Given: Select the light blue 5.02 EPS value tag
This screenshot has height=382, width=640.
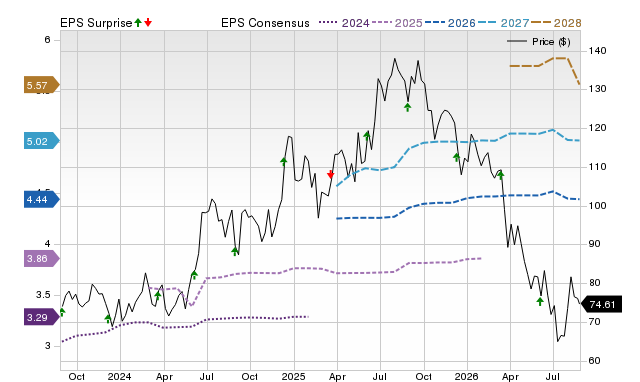Looking at the screenshot, I should [x=42, y=141].
